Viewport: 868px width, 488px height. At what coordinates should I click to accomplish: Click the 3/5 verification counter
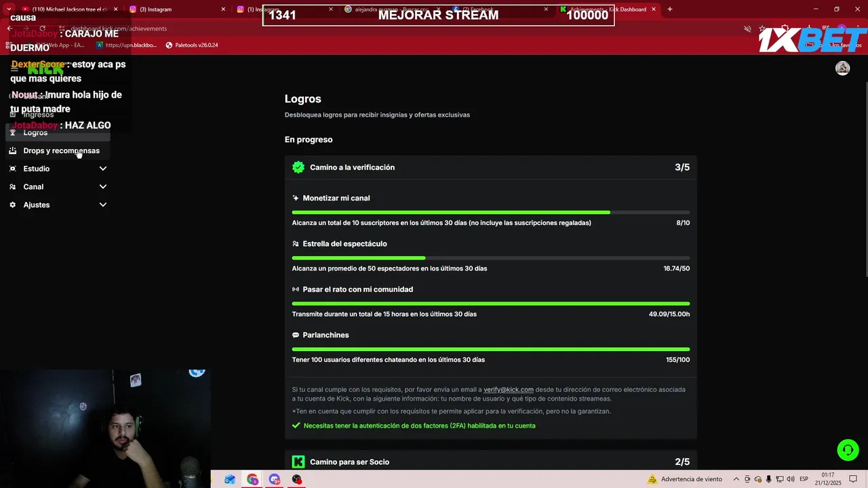682,167
